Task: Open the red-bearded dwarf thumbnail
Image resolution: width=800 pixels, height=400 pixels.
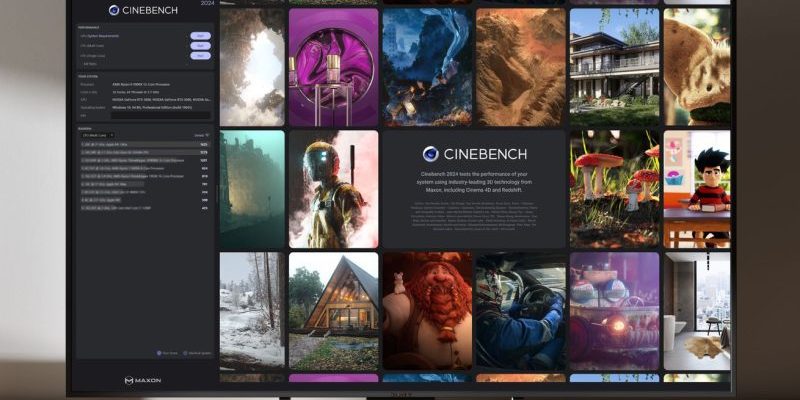Action: [427, 311]
